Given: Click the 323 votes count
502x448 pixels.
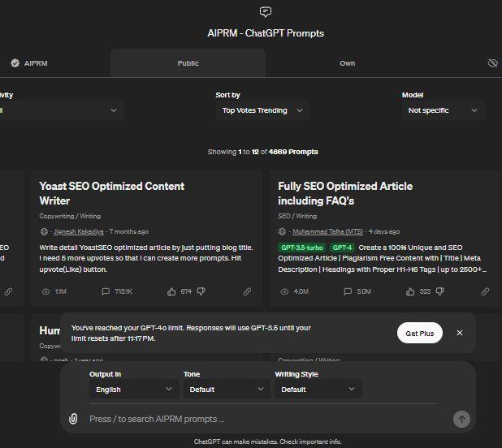Looking at the screenshot, I should pos(425,291).
